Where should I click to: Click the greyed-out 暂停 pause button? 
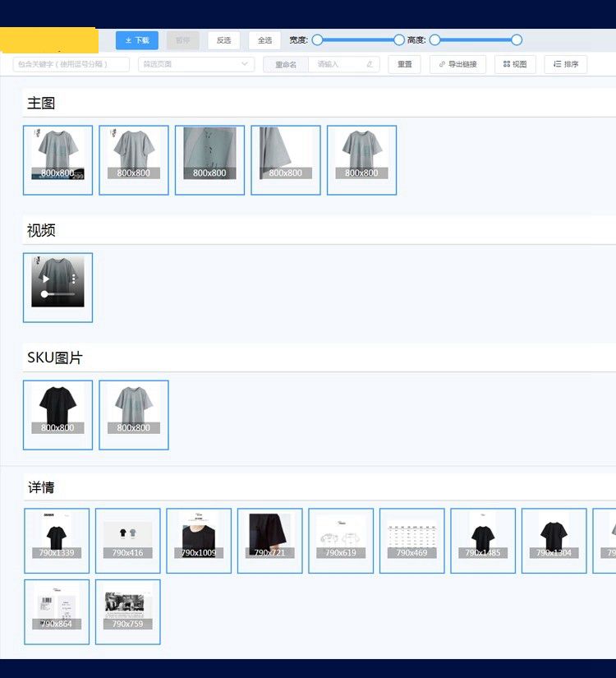click(x=182, y=40)
